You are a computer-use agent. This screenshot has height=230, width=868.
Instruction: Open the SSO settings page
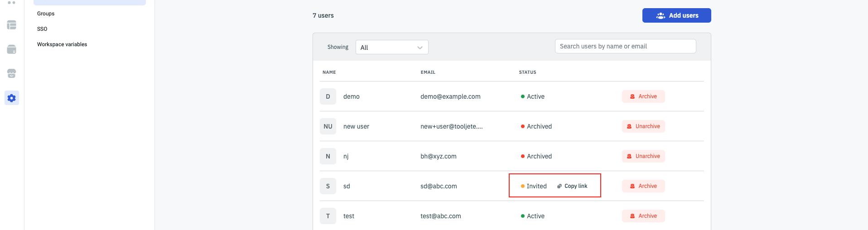[42, 29]
